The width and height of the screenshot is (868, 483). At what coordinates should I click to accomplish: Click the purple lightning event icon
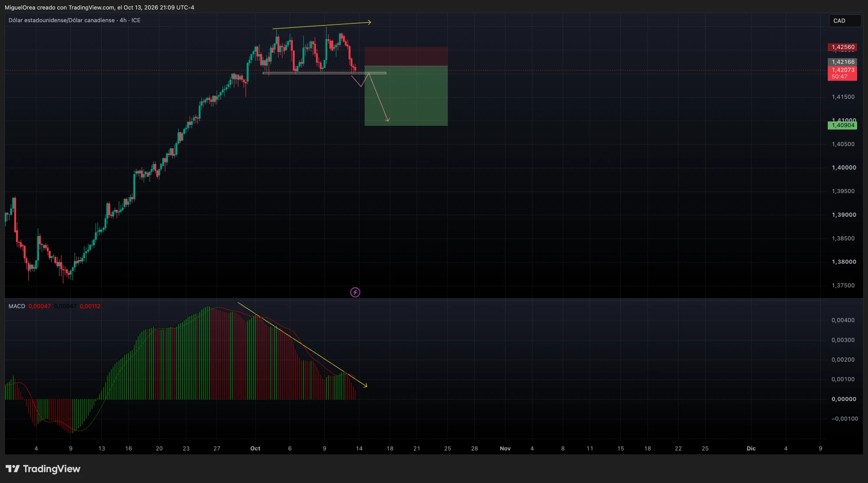coord(355,292)
